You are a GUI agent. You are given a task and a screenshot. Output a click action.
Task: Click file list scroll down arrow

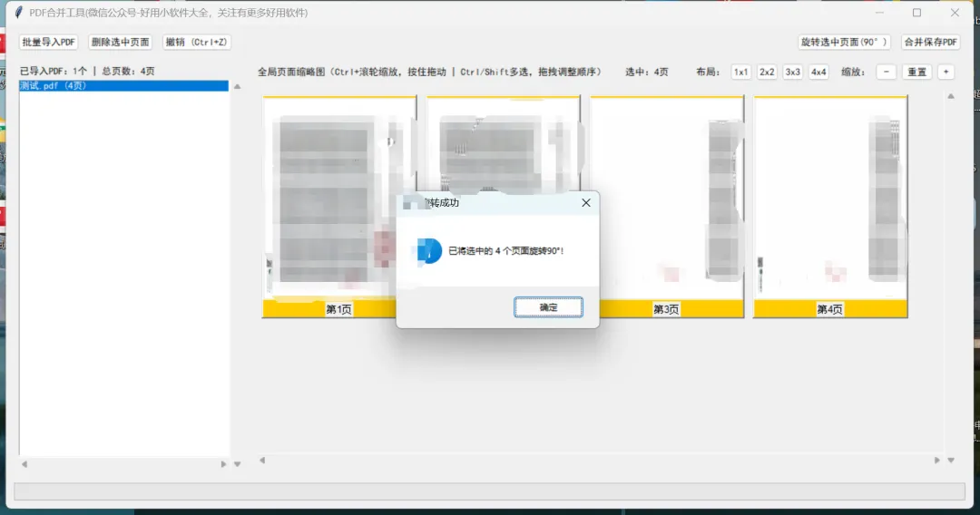238,464
